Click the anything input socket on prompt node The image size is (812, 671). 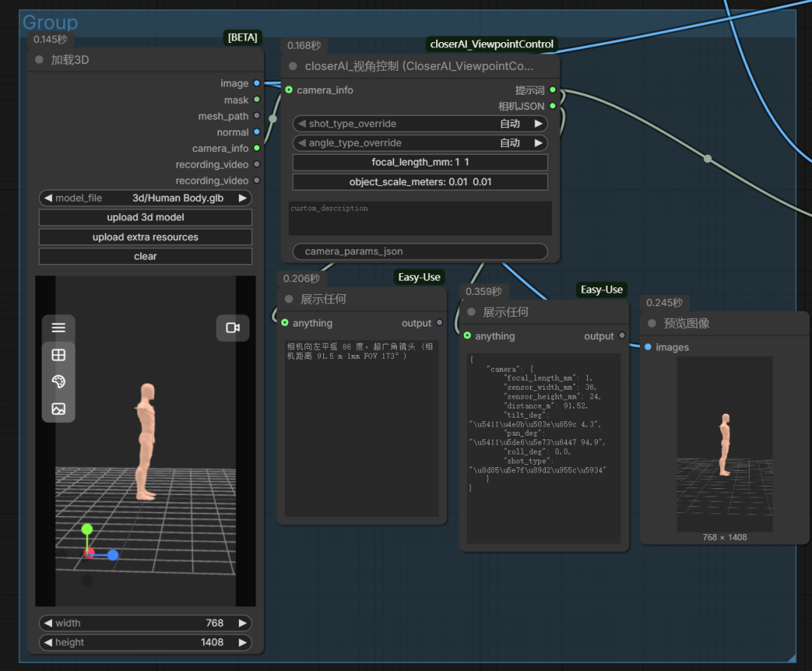tap(285, 323)
